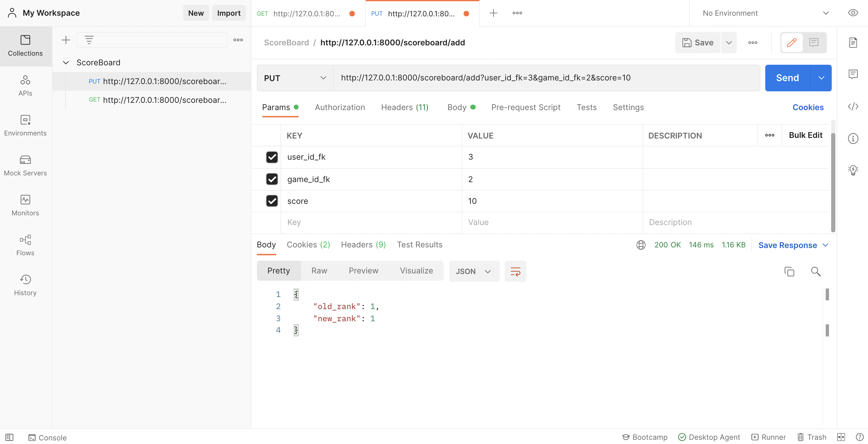Open the PUT method dropdown

294,78
